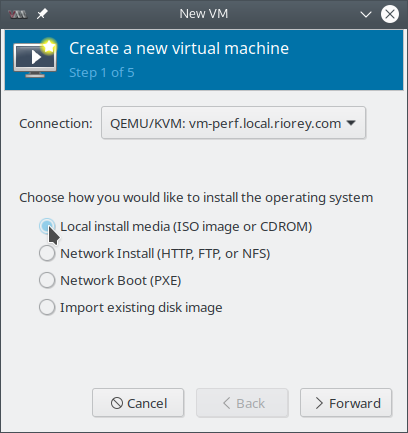Toggle the pin window icon
This screenshot has width=408, height=433.
(42, 14)
